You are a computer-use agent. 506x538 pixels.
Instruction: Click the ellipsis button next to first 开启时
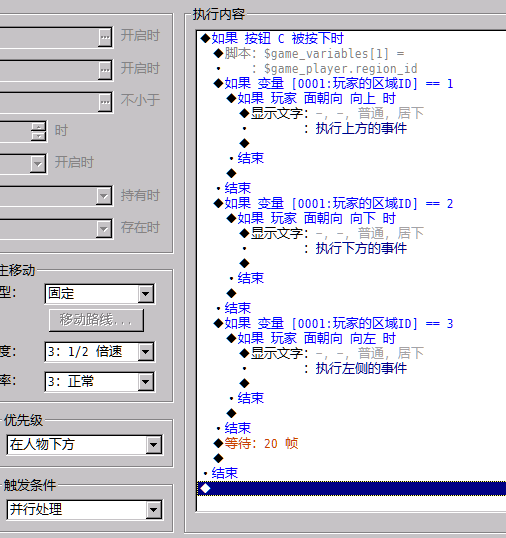point(105,37)
